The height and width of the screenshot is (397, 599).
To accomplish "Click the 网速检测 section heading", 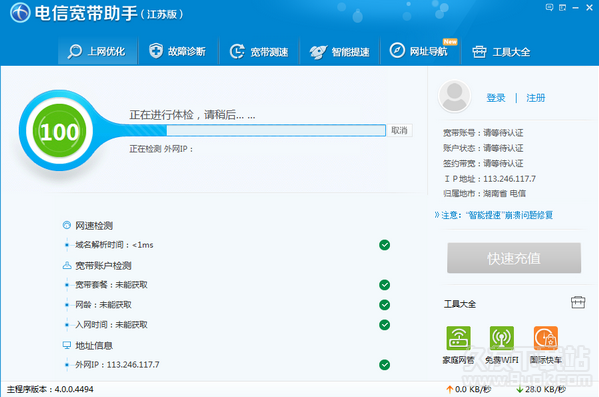I will [x=94, y=225].
